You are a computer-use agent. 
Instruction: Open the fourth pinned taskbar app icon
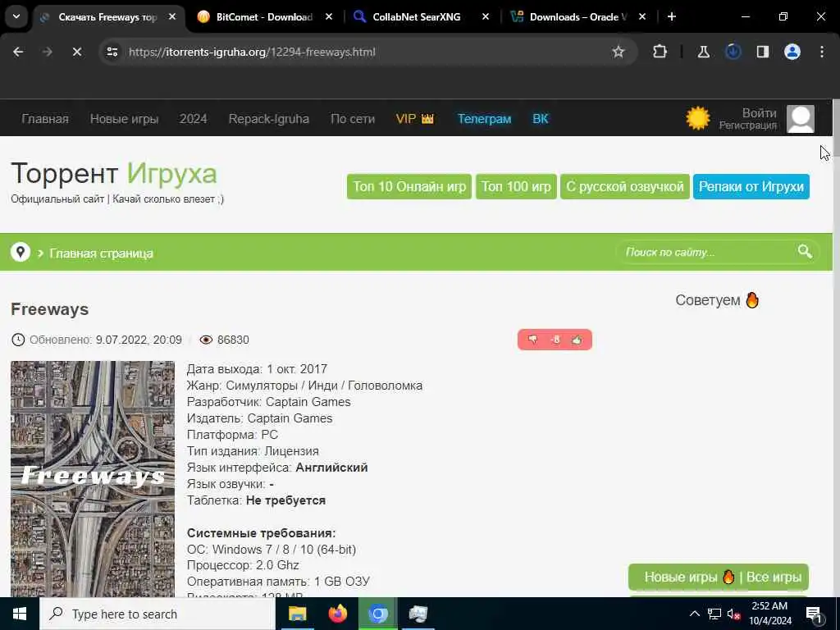(418, 614)
